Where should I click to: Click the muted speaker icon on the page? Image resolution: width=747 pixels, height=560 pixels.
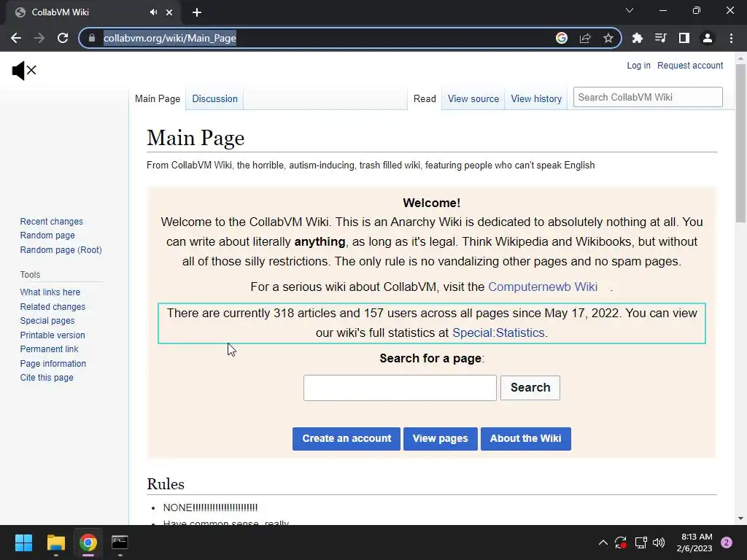[x=24, y=71]
